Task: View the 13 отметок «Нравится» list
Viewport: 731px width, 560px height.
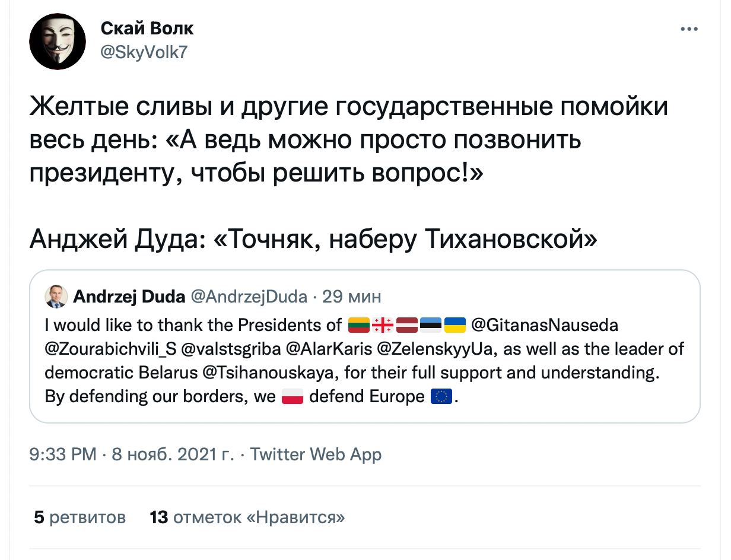Action: coord(247,517)
